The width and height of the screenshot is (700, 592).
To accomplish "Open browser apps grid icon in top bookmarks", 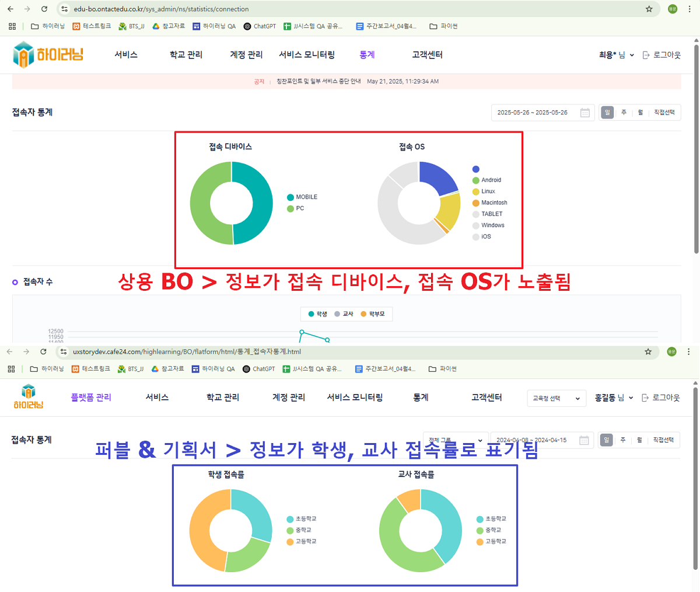I will [12, 26].
